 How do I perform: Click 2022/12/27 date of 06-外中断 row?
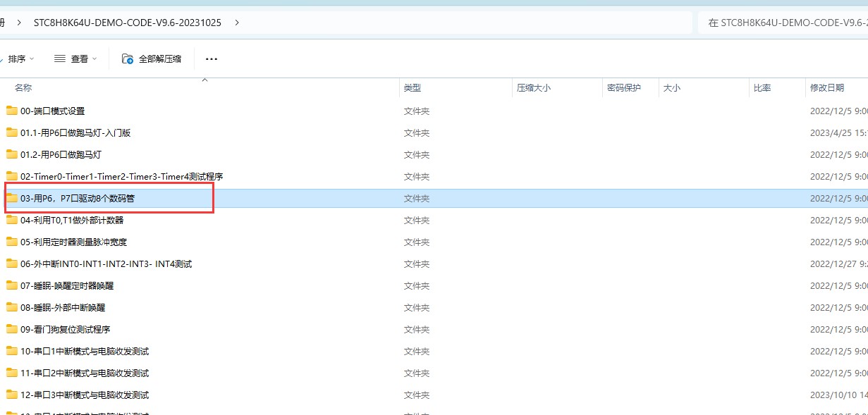click(838, 264)
